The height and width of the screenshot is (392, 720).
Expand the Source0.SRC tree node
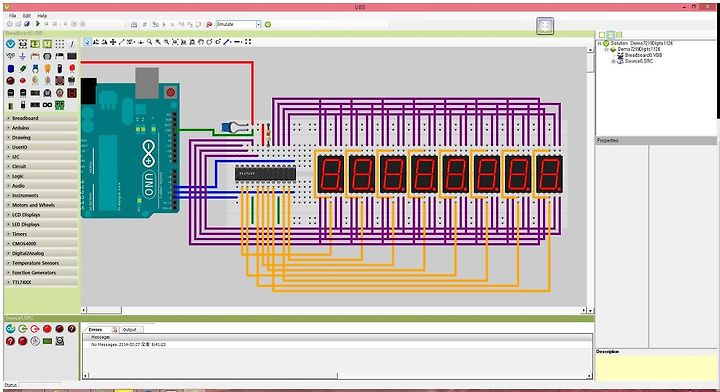[613, 61]
